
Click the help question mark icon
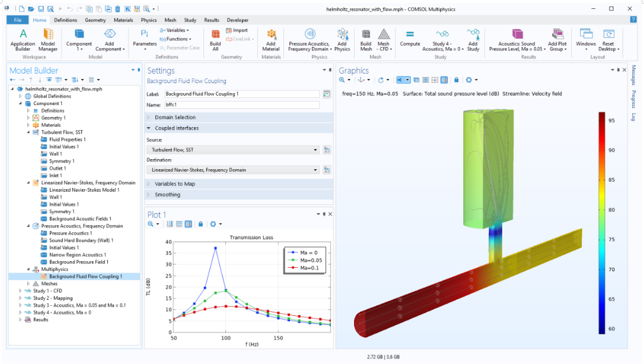pos(633,20)
